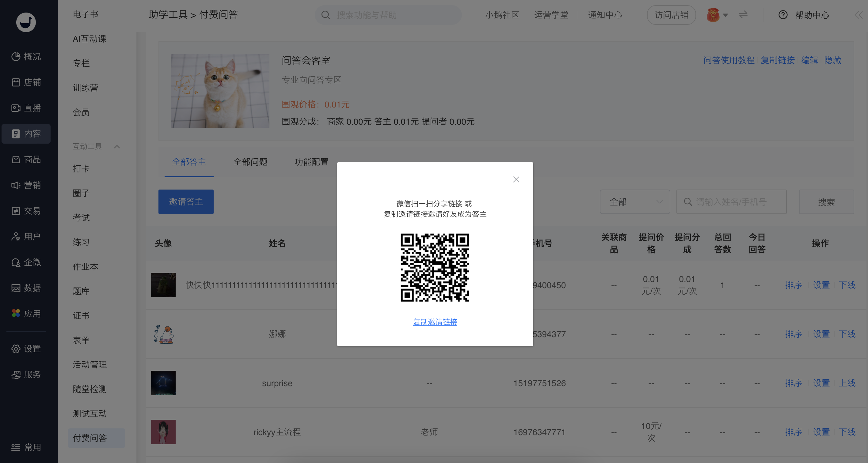The width and height of the screenshot is (868, 463).
Task: Open 数据 data section
Action: coord(26,288)
